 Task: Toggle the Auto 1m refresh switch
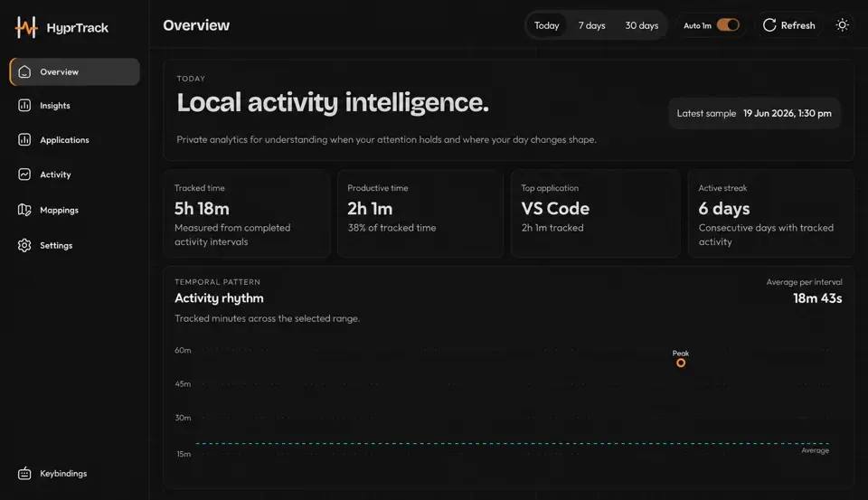[727, 25]
